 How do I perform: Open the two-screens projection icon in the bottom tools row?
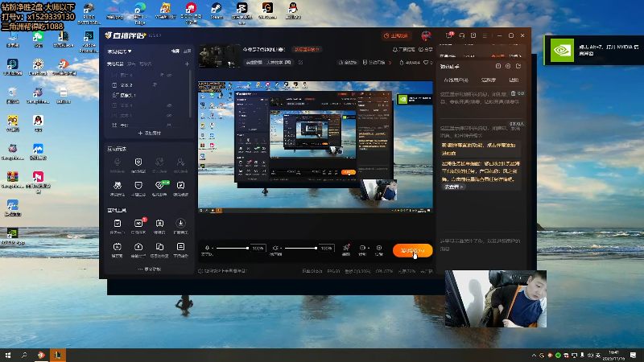click(159, 247)
